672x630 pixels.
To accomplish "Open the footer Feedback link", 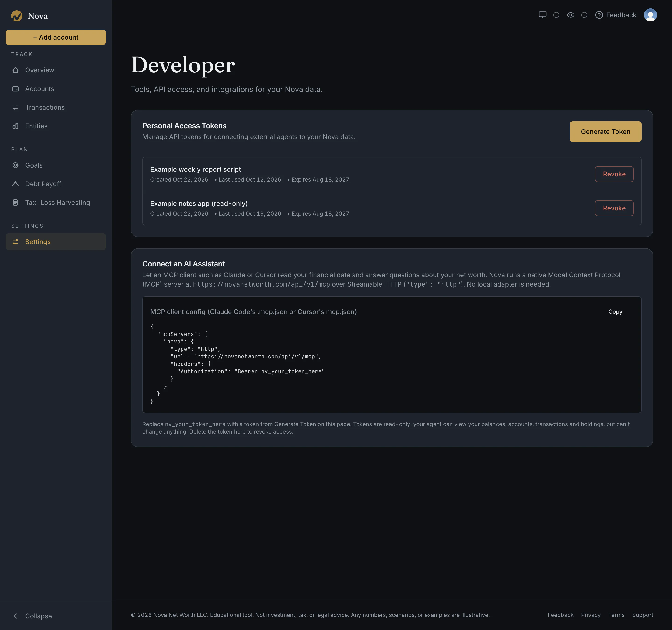I will 560,615.
